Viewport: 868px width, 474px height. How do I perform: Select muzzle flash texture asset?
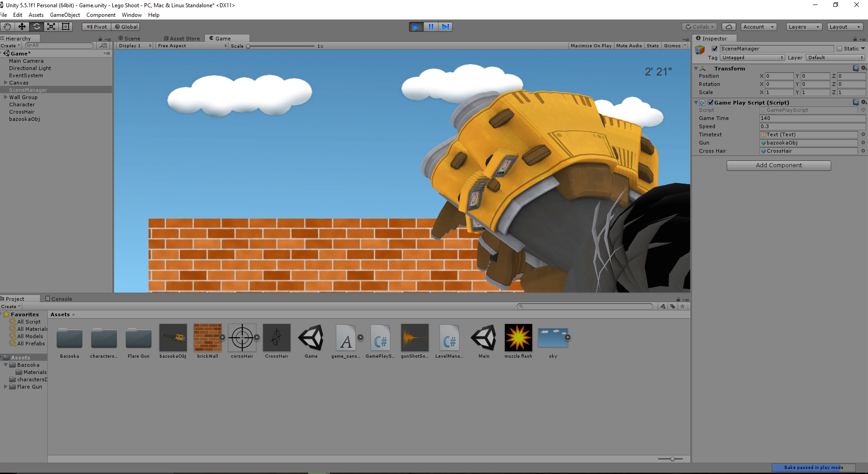pos(519,341)
